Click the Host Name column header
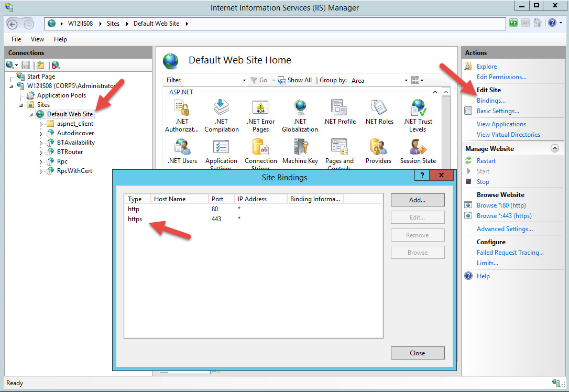 click(x=179, y=199)
